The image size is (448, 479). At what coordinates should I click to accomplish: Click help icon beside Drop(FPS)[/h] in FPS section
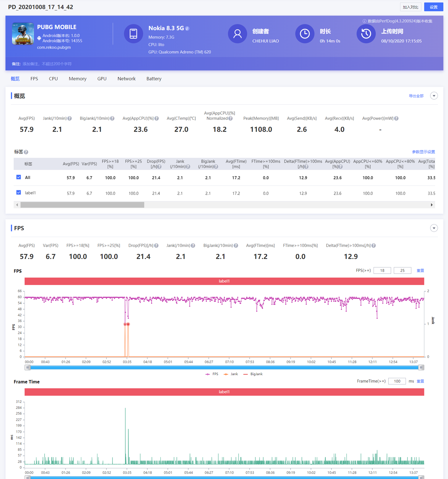(x=156, y=246)
